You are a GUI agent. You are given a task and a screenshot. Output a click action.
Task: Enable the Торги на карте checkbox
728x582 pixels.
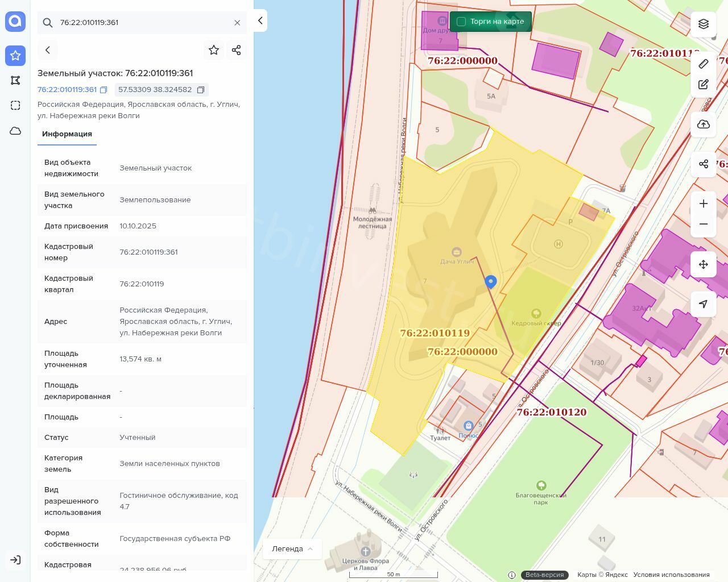point(461,22)
